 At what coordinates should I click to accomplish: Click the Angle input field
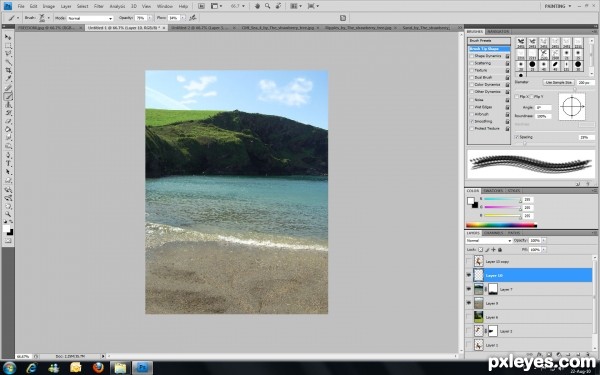(x=543, y=108)
